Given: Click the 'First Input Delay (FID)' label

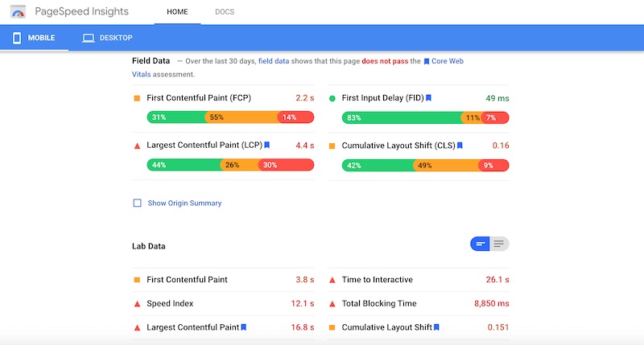Looking at the screenshot, I should pyautogui.click(x=383, y=97).
